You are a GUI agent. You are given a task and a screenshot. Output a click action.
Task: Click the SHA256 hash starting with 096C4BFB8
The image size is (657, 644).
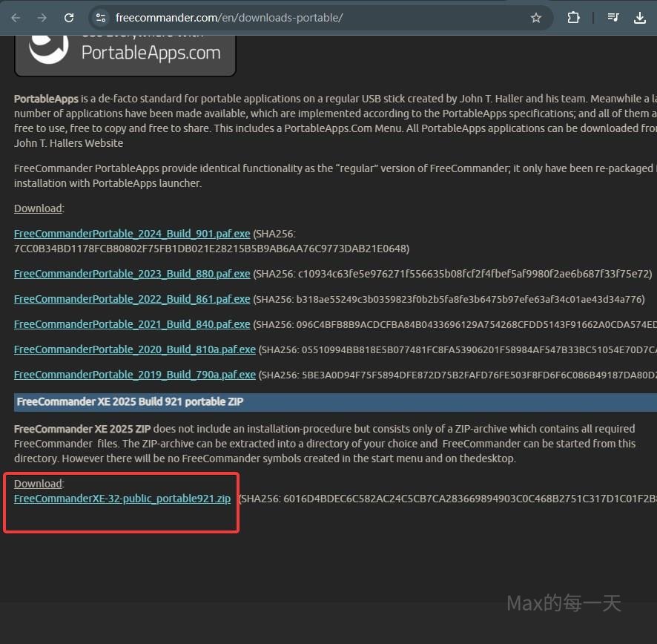pyautogui.click(x=476, y=324)
